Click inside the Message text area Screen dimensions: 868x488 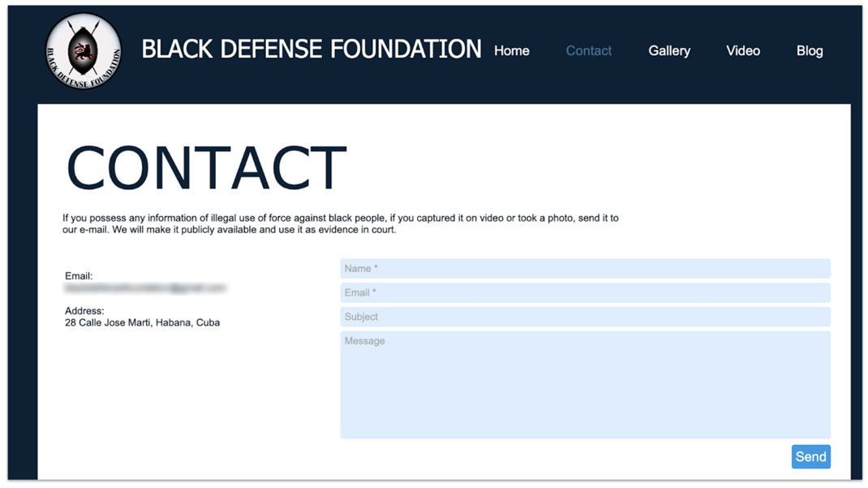tap(584, 384)
